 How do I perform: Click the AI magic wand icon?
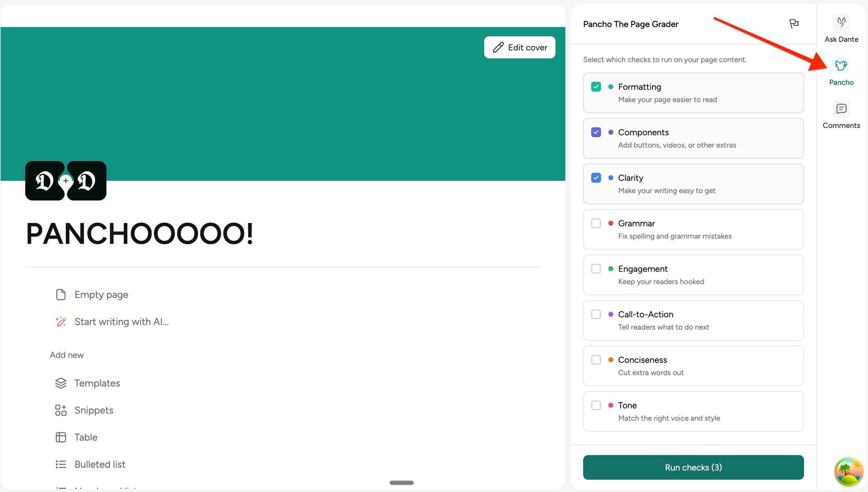(x=61, y=322)
